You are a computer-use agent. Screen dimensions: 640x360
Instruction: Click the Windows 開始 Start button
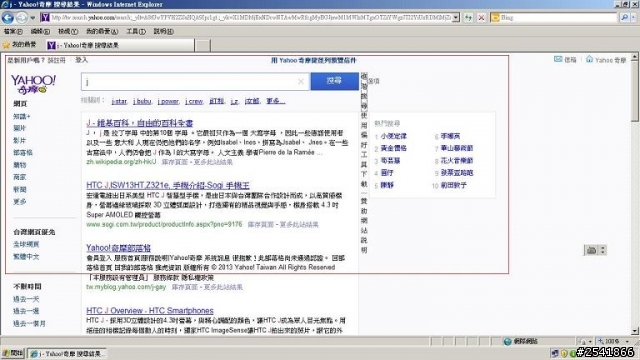tap(13, 353)
